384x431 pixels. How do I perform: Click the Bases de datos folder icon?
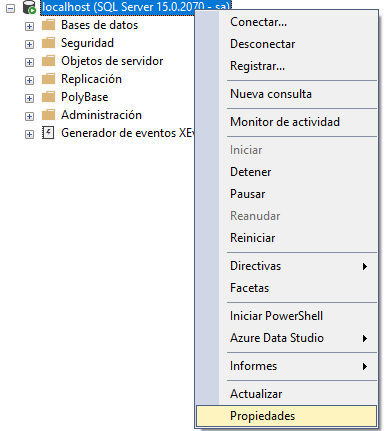48,25
